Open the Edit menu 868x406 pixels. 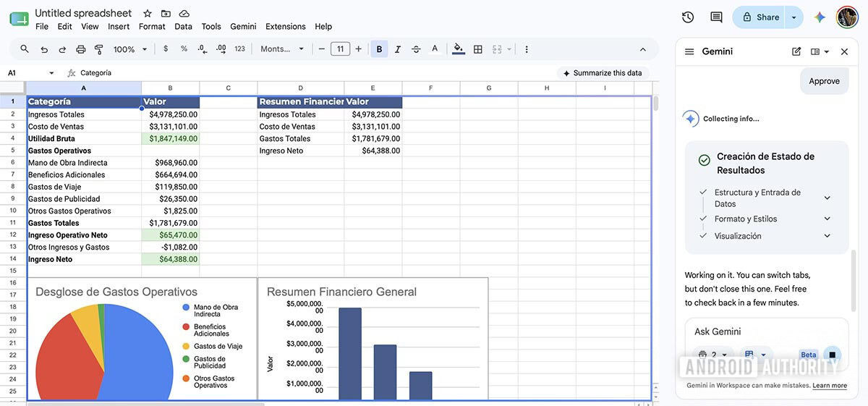[x=65, y=27]
